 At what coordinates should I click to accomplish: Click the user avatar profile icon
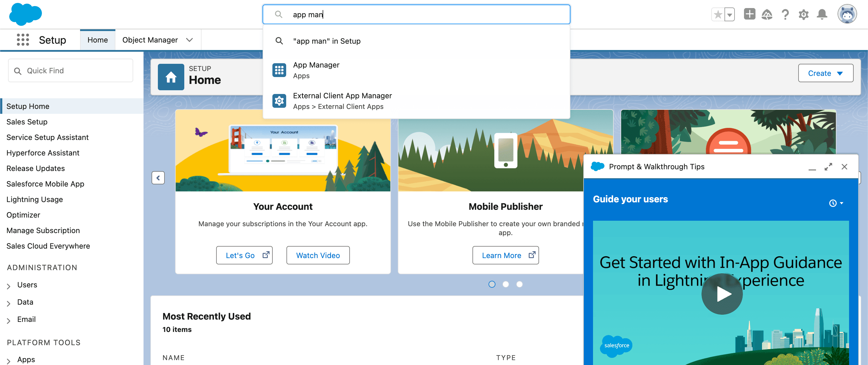coord(847,14)
